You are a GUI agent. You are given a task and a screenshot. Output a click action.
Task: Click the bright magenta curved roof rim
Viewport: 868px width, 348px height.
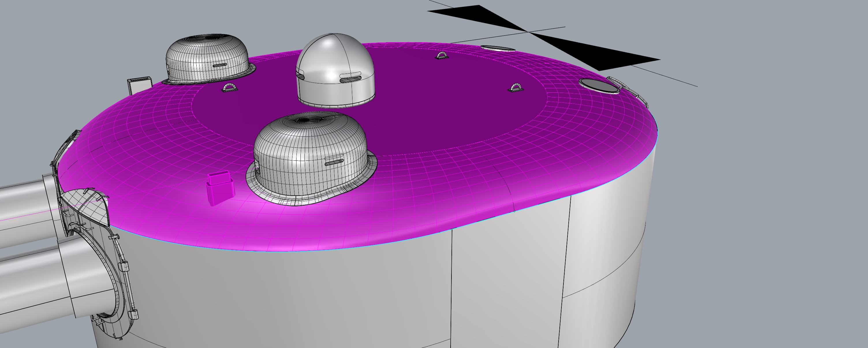pyautogui.click(x=337, y=229)
